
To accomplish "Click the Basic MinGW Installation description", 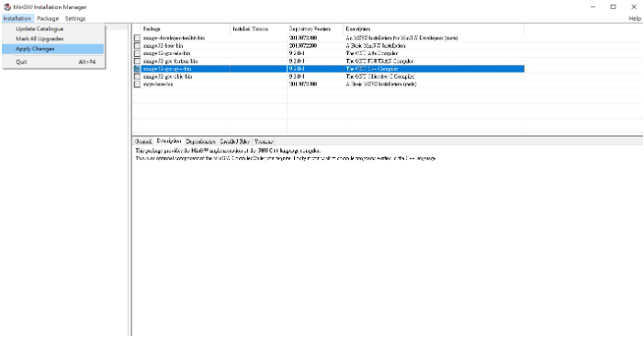I will [376, 46].
